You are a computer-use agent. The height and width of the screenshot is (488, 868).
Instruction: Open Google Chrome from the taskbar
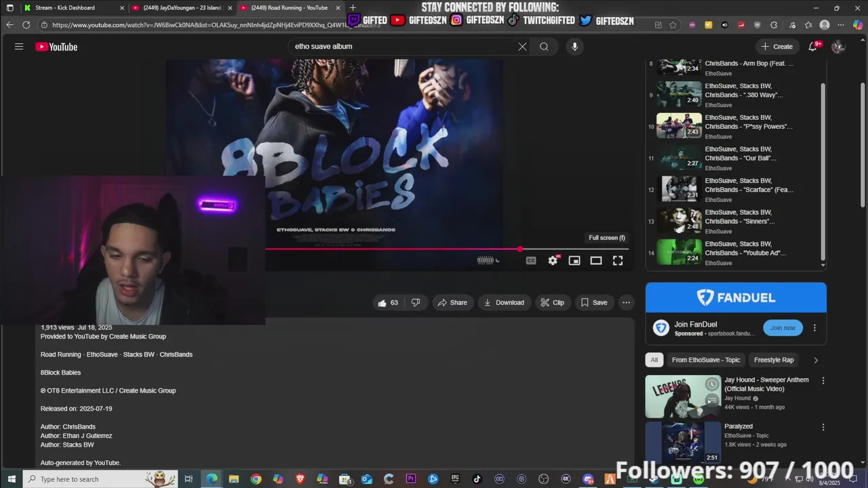(256, 479)
